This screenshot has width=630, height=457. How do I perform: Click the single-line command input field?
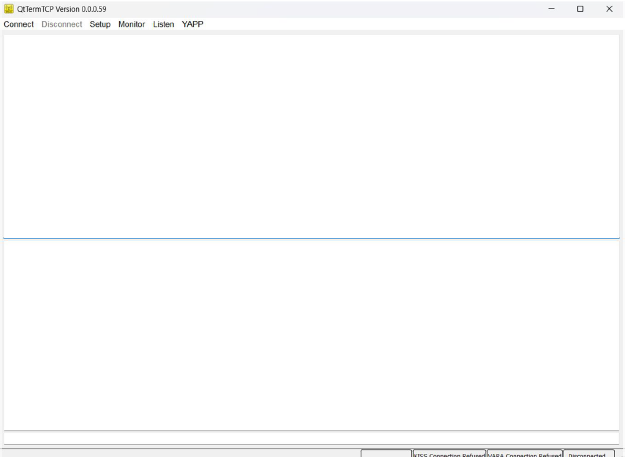[311, 438]
